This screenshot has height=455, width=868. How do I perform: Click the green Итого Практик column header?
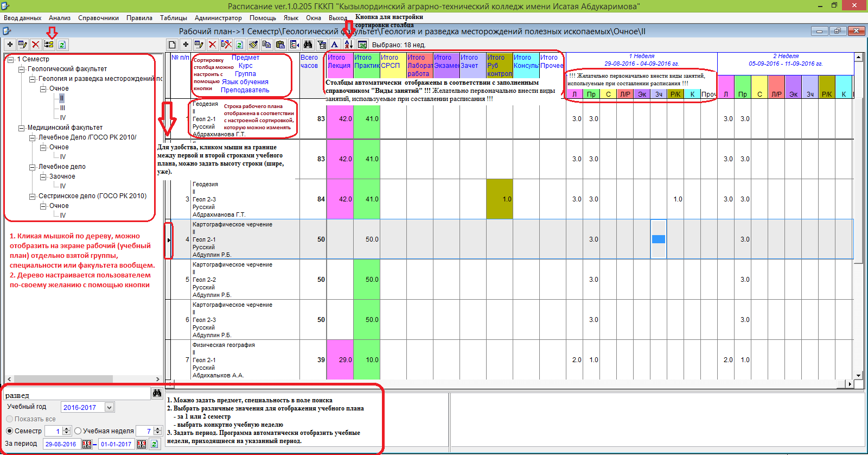(x=367, y=65)
